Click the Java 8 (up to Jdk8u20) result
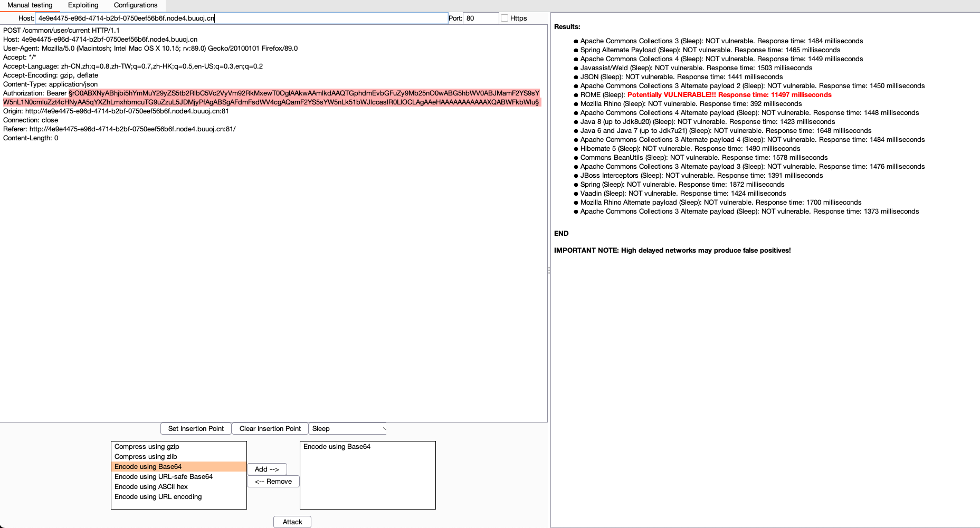The width and height of the screenshot is (980, 528). click(708, 122)
